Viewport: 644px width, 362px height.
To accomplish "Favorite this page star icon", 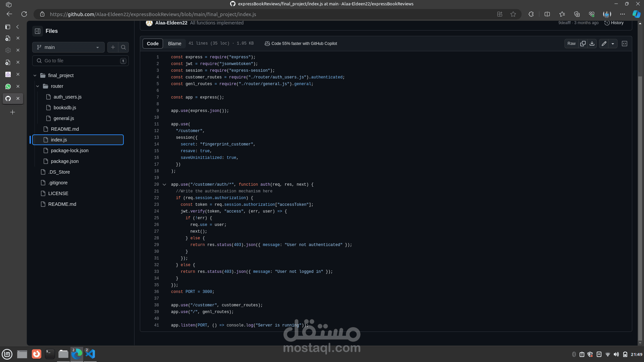I will pyautogui.click(x=513, y=14).
